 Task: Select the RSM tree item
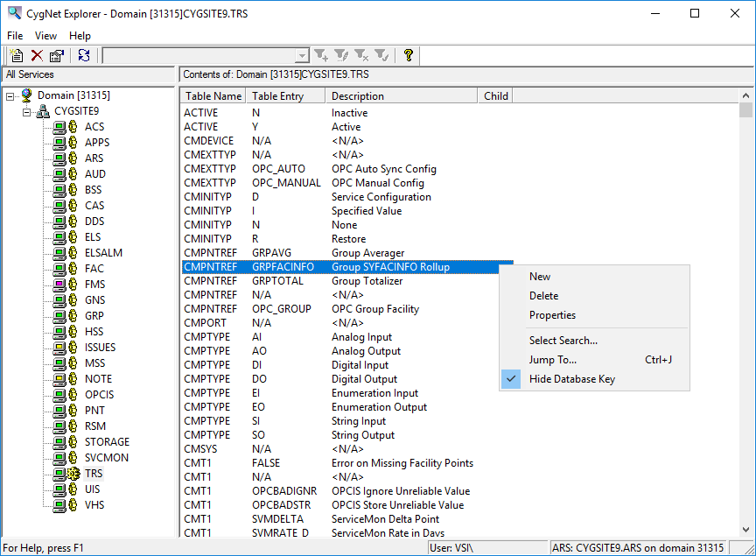pos(95,426)
